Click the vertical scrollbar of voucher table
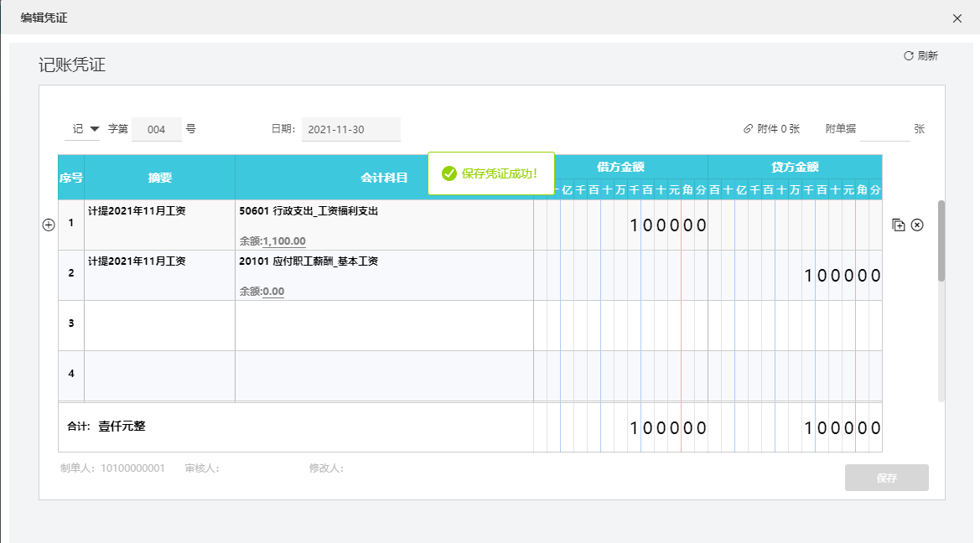Viewport: 980px width, 543px height. [x=941, y=240]
